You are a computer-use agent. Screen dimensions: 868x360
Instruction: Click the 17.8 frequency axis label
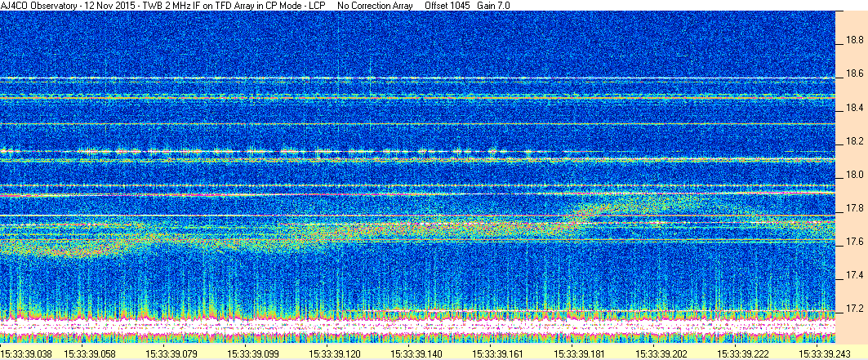tap(853, 208)
